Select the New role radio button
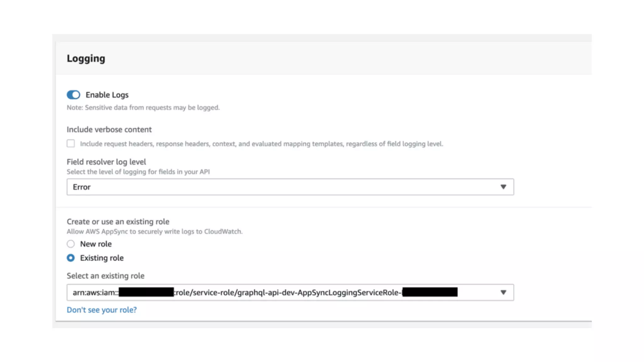Image resolution: width=644 pixels, height=362 pixels. coord(71,244)
